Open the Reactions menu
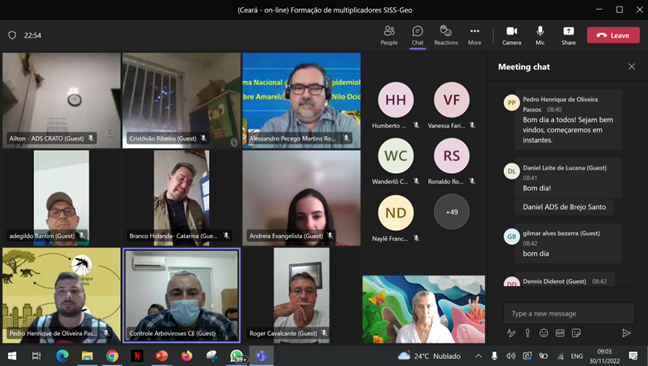Image resolution: width=648 pixels, height=366 pixels. [x=446, y=35]
